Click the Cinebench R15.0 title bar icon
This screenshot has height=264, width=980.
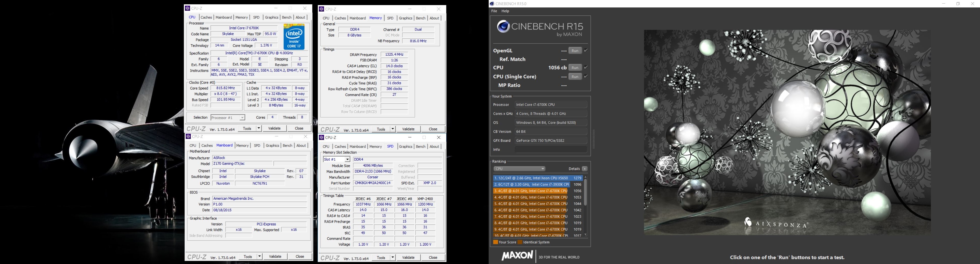pos(492,4)
